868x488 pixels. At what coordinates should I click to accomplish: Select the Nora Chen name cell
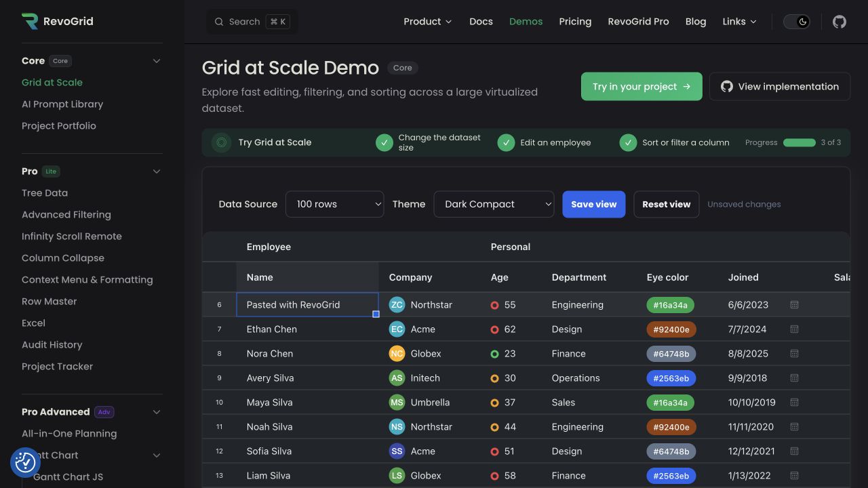point(307,354)
